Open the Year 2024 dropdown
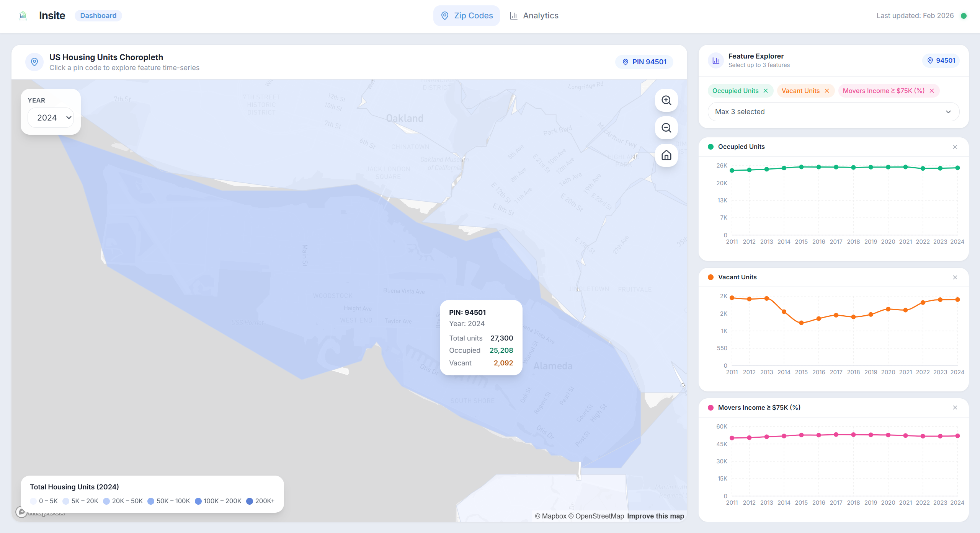Viewport: 980px width, 533px height. (51, 117)
